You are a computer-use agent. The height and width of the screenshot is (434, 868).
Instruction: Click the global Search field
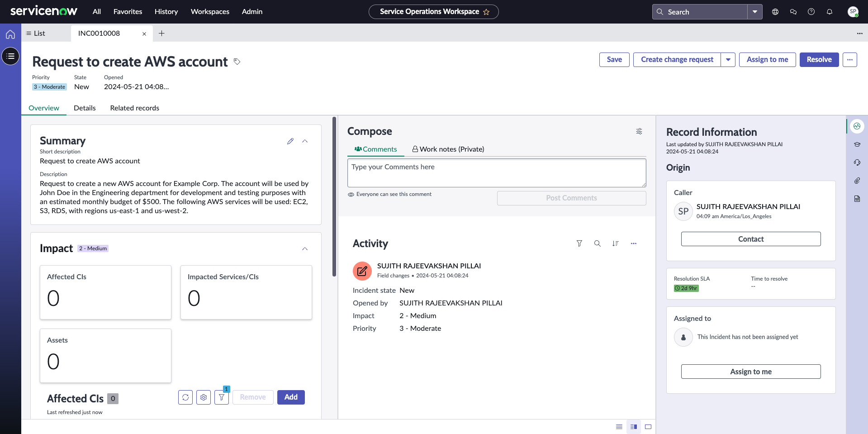[700, 12]
